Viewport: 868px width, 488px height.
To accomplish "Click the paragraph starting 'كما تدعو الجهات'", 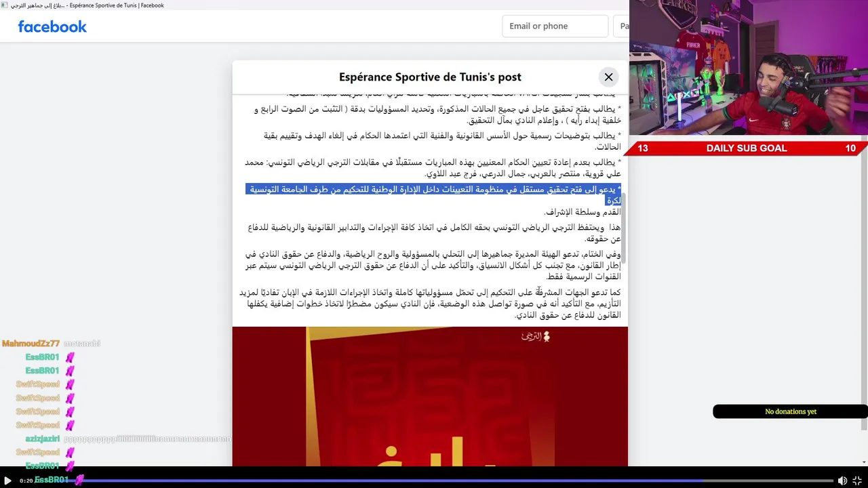I will [430, 304].
